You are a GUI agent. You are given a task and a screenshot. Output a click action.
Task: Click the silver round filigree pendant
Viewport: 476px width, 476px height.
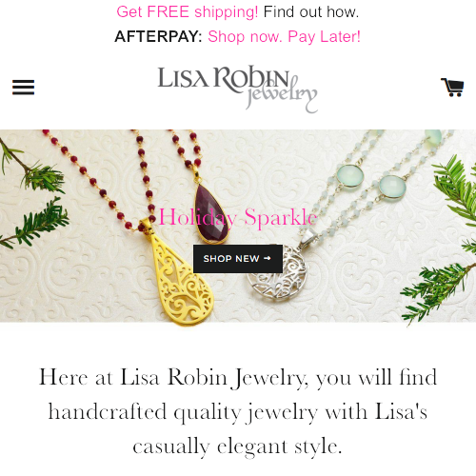278,273
